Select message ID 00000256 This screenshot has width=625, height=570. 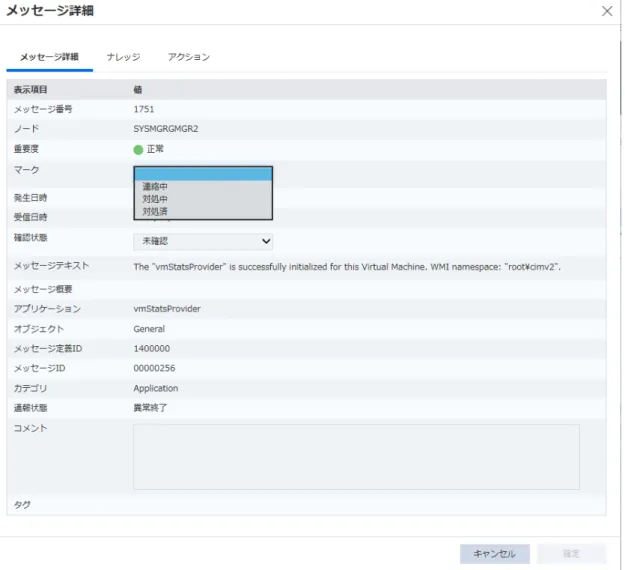154,368
